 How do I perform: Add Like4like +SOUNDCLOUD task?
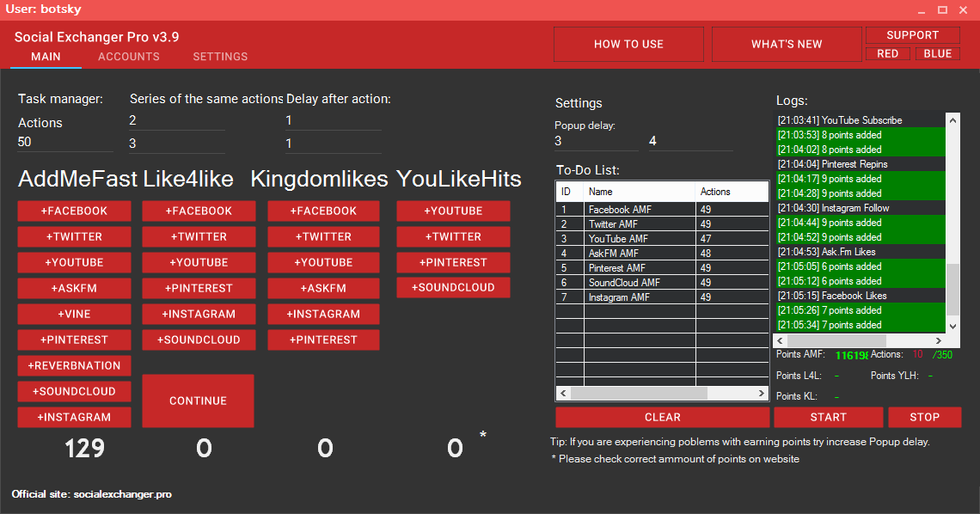tap(199, 340)
